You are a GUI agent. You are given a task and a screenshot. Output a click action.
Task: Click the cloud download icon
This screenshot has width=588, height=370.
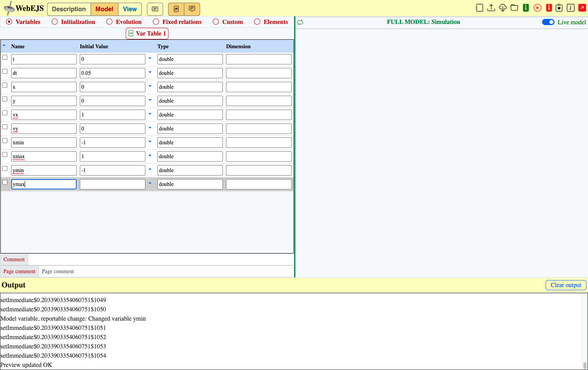pyautogui.click(x=503, y=8)
